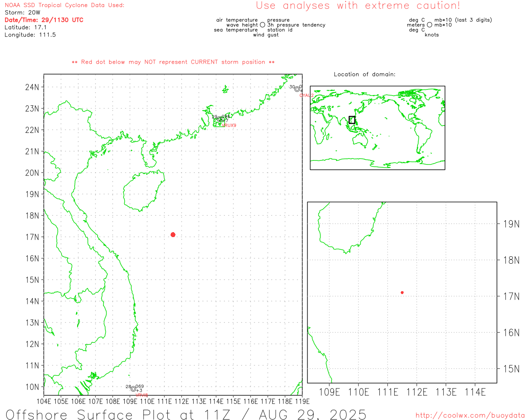The height and width of the screenshot is (420, 525).
Task: Click the 'Storm: 20W' text
Action: tap(23, 12)
